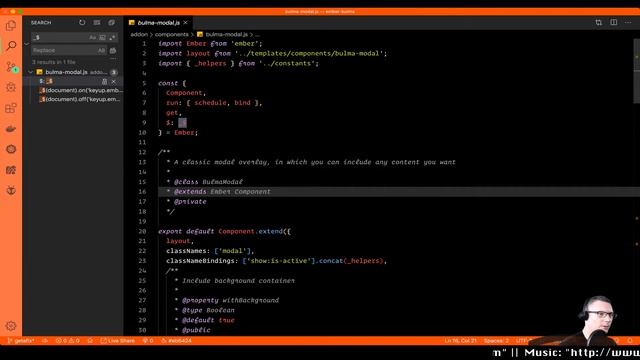Screen dimensions: 640x360
Task: Click 'Component.extend' on line 20
Action: pyautogui.click(x=250, y=231)
